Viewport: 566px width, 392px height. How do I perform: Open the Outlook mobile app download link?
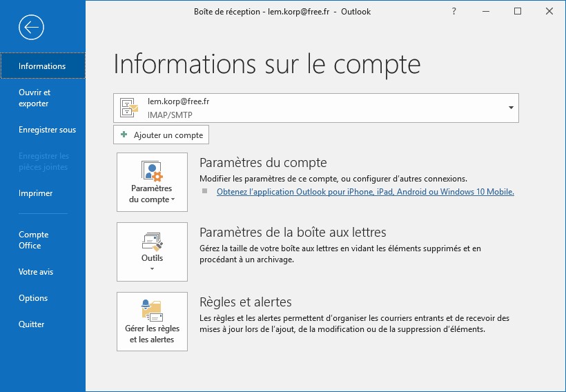coord(365,192)
